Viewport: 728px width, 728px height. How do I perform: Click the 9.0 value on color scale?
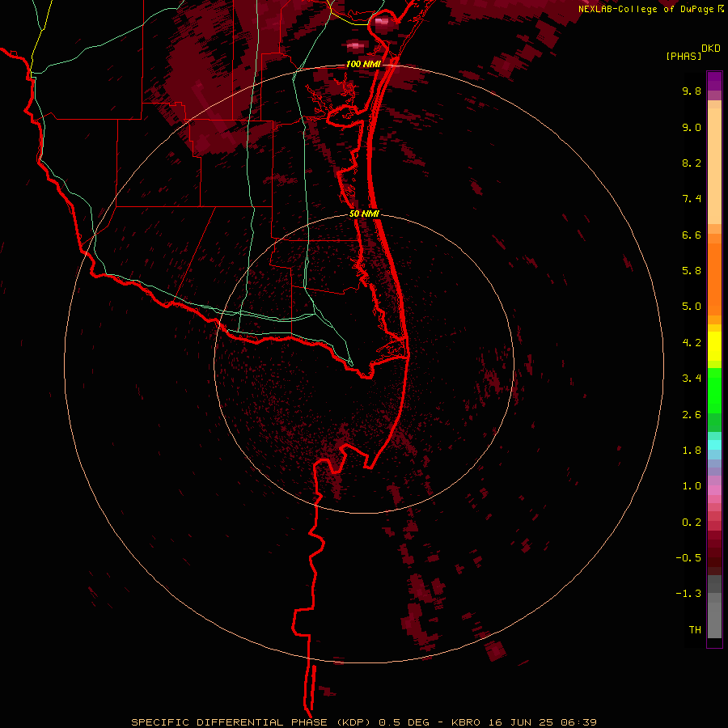(x=692, y=127)
